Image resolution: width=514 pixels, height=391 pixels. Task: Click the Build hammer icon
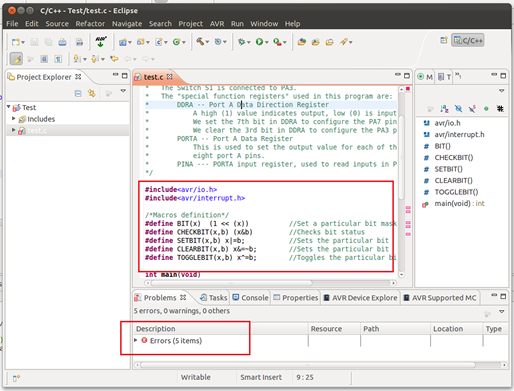(200, 42)
